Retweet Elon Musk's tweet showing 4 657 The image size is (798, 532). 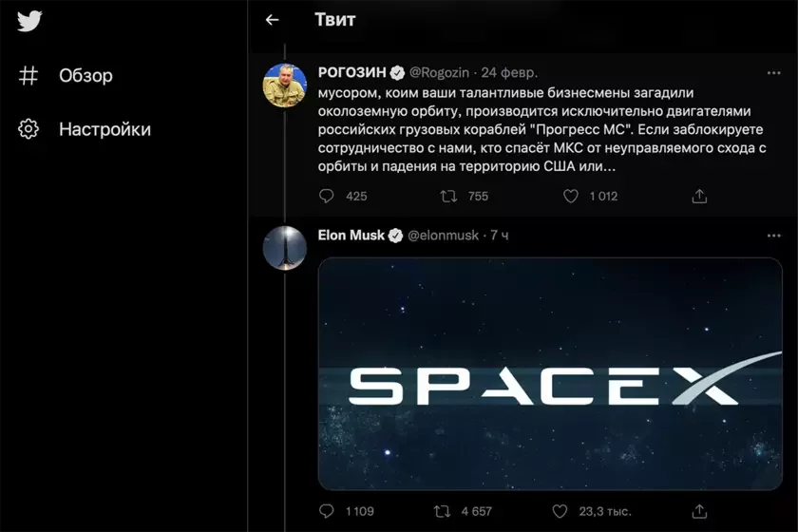coord(442,511)
